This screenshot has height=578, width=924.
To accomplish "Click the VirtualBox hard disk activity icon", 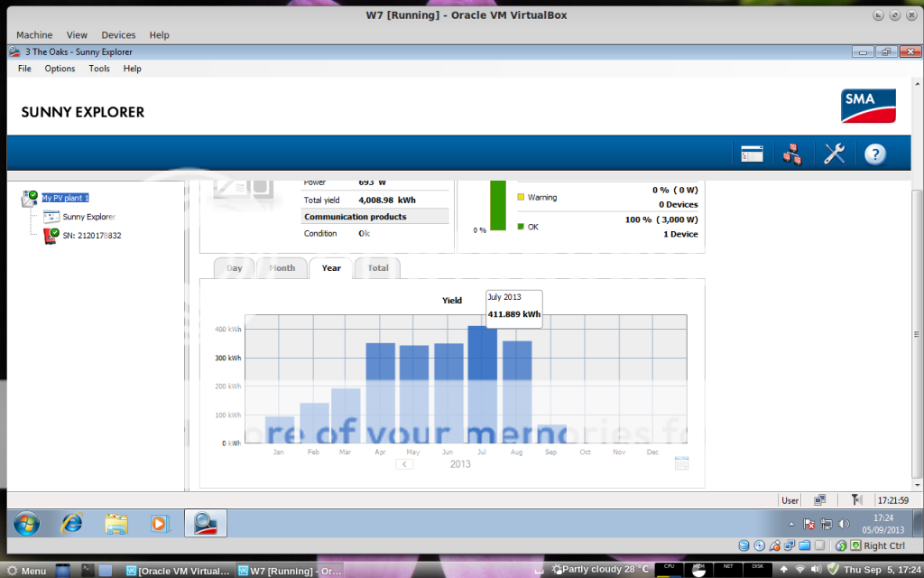I will pyautogui.click(x=744, y=546).
